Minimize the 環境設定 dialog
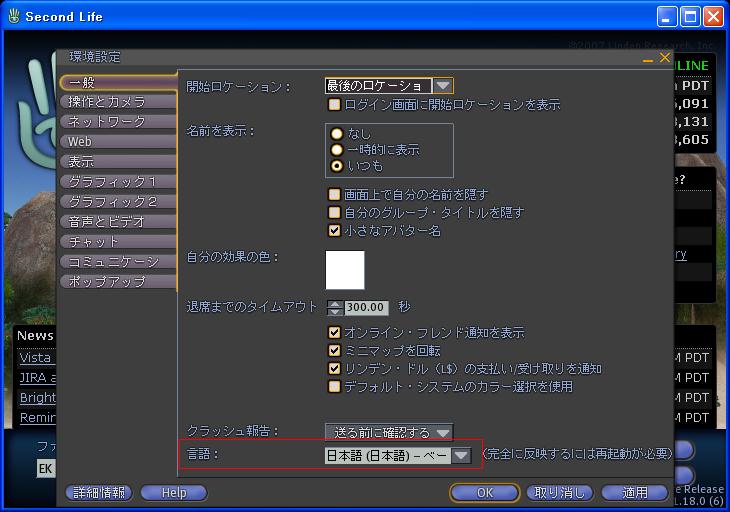Viewport: 730px width, 512px height. [648, 61]
